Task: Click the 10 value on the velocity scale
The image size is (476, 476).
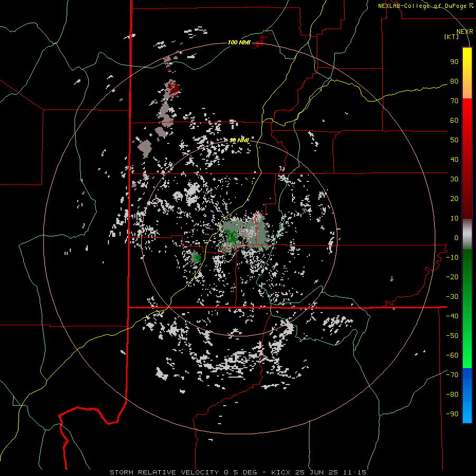Action: (454, 218)
